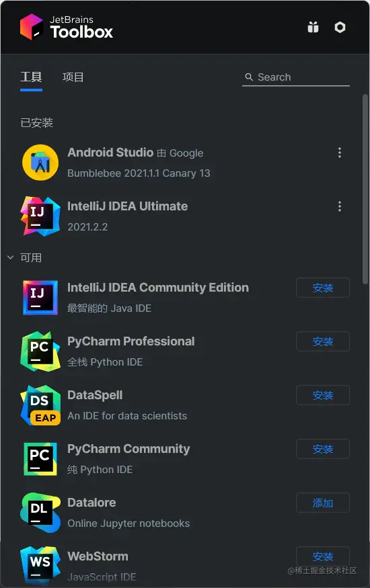The height and width of the screenshot is (588, 370).
Task: Focus the Search input field
Action: pyautogui.click(x=296, y=77)
